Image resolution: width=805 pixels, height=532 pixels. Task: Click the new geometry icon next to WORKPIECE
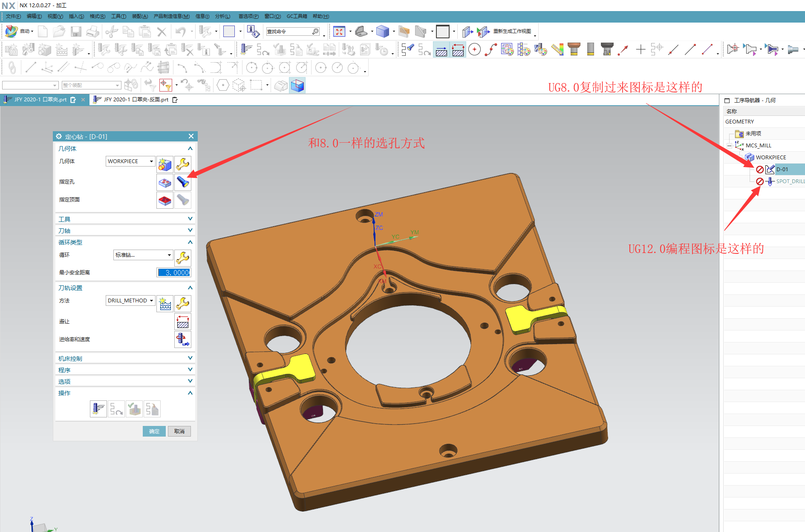[x=165, y=164]
